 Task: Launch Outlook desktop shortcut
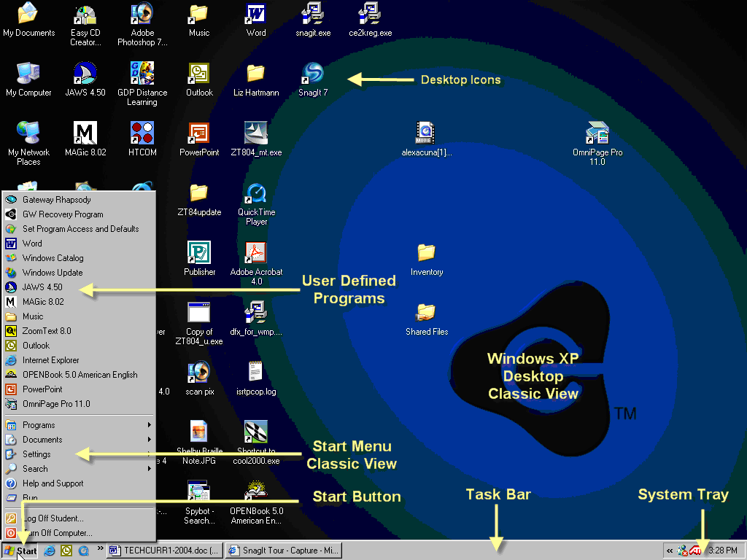pos(199,79)
